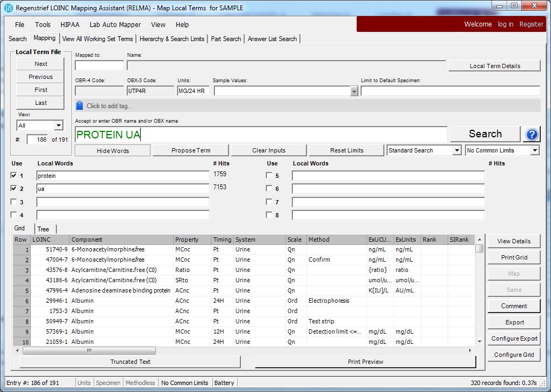Image resolution: width=551 pixels, height=392 pixels.
Task: Click Truncated Text button
Action: tap(130, 362)
